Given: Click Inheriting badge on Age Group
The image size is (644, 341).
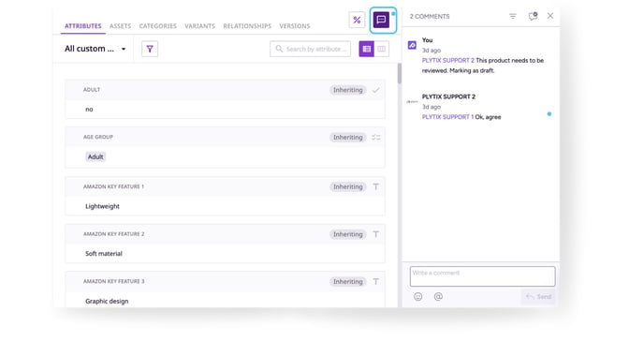Looking at the screenshot, I should 348,137.
